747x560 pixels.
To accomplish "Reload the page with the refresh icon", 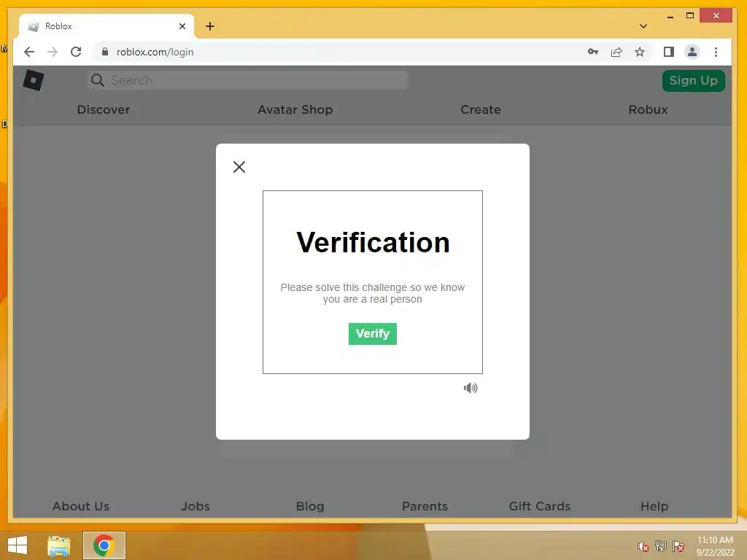I will coord(76,52).
